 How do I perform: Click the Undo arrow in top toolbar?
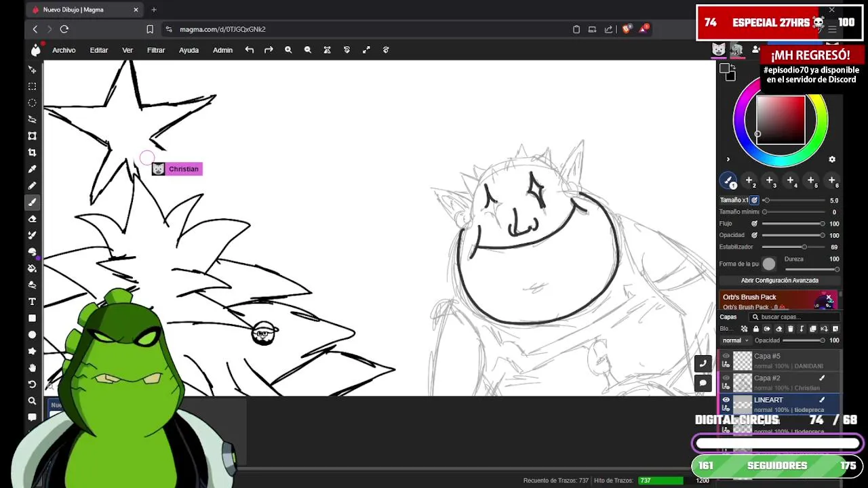click(250, 49)
